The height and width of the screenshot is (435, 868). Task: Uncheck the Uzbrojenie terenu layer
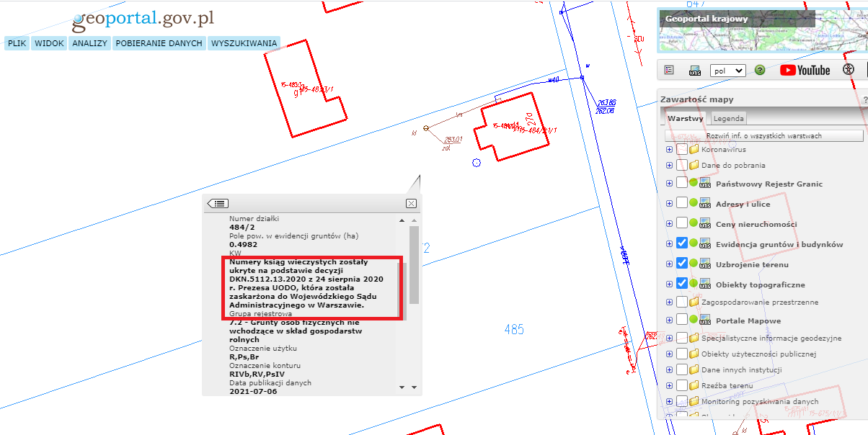(682, 264)
